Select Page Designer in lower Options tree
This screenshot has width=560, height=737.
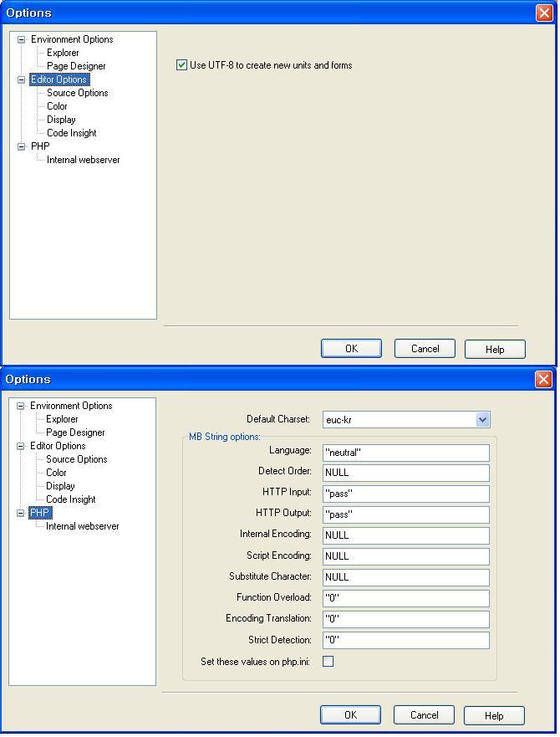(75, 432)
